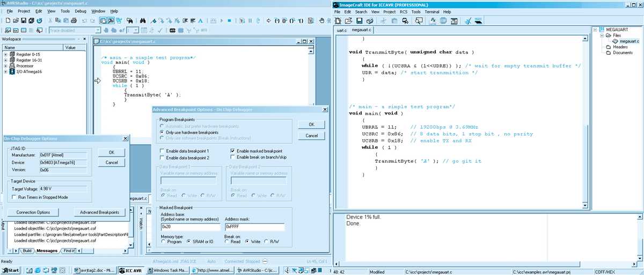Click the pause debugging icon in AVRStudio
The width and height of the screenshot is (644, 275).
click(250, 20)
